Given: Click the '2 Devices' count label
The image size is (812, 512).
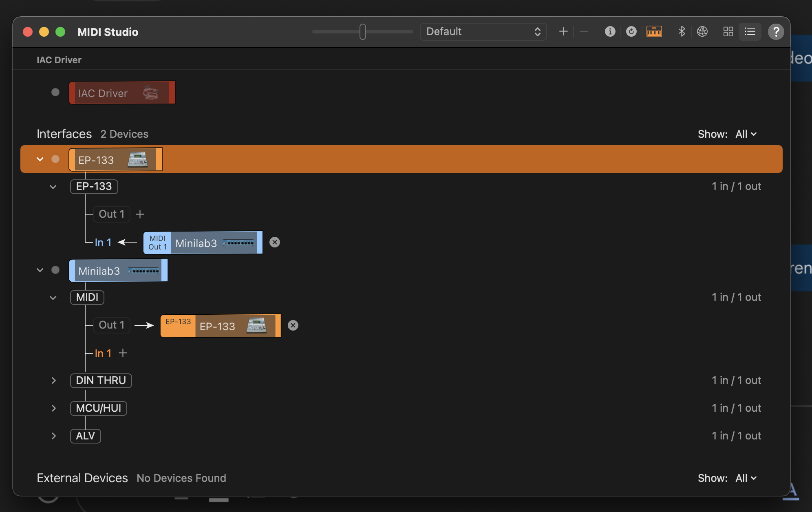Looking at the screenshot, I should coord(124,134).
